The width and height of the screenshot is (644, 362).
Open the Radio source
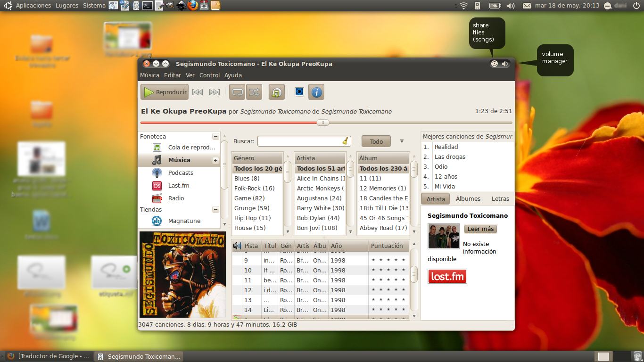(176, 198)
